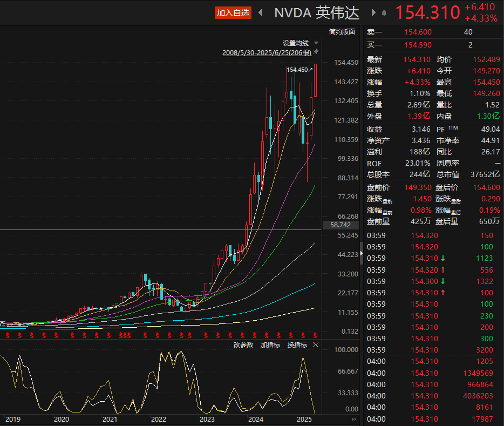Click the 今开 value 149.270

pos(486,71)
